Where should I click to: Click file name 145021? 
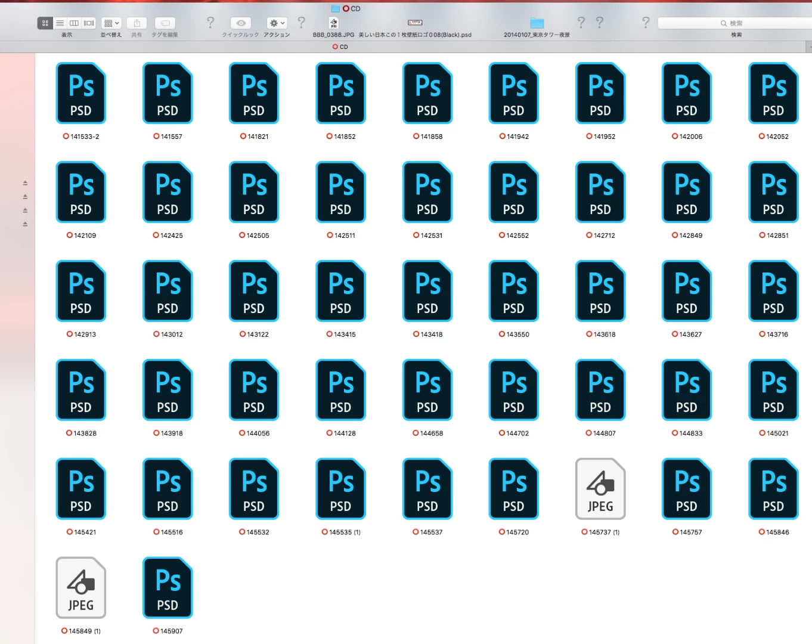(777, 434)
